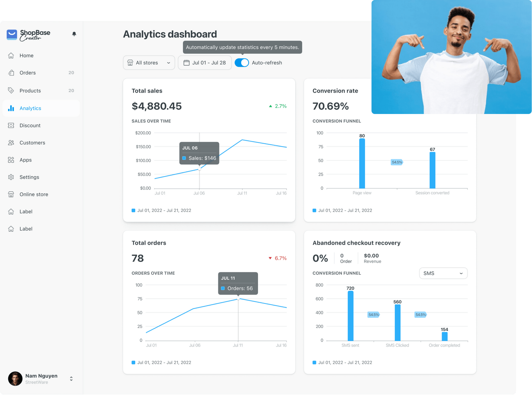Click the Products tag icon

[x=11, y=90]
